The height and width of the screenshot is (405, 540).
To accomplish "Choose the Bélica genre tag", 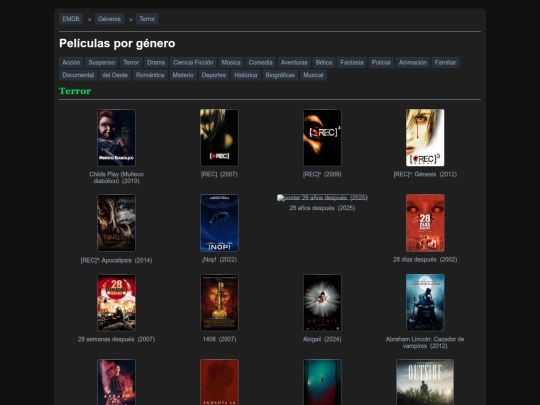I will [324, 62].
